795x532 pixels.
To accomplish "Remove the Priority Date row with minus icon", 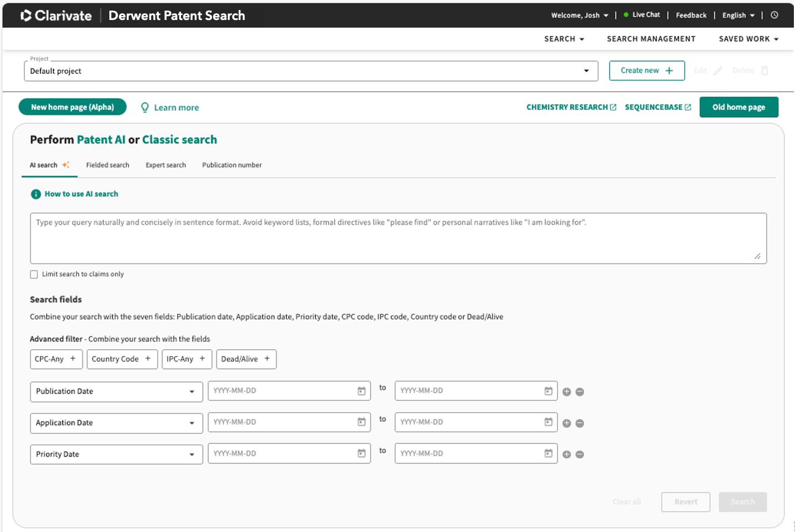I will (580, 455).
